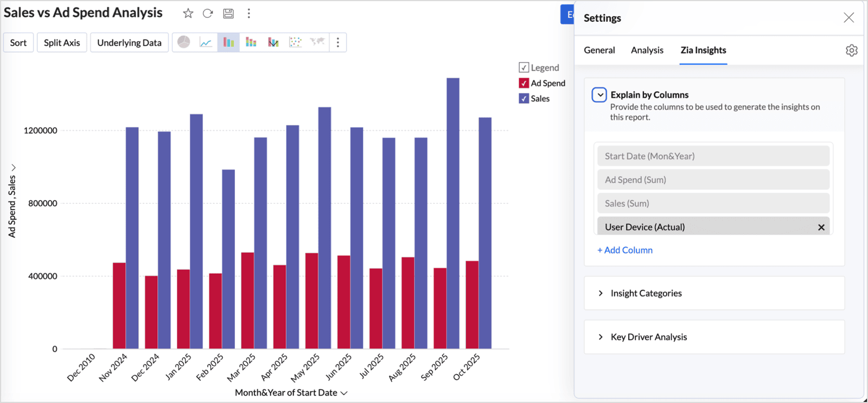The width and height of the screenshot is (868, 403).
Task: Mark report as favorite with star icon
Action: (188, 14)
